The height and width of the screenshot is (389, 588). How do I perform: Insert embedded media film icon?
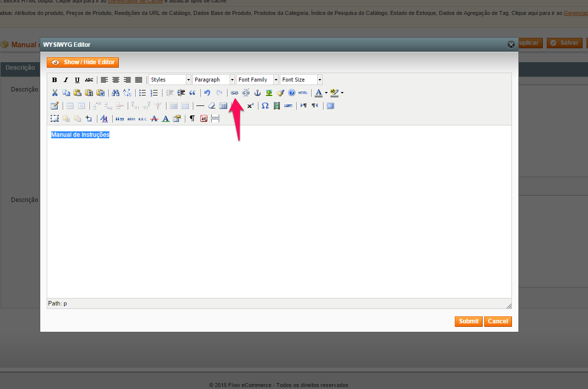tap(277, 106)
